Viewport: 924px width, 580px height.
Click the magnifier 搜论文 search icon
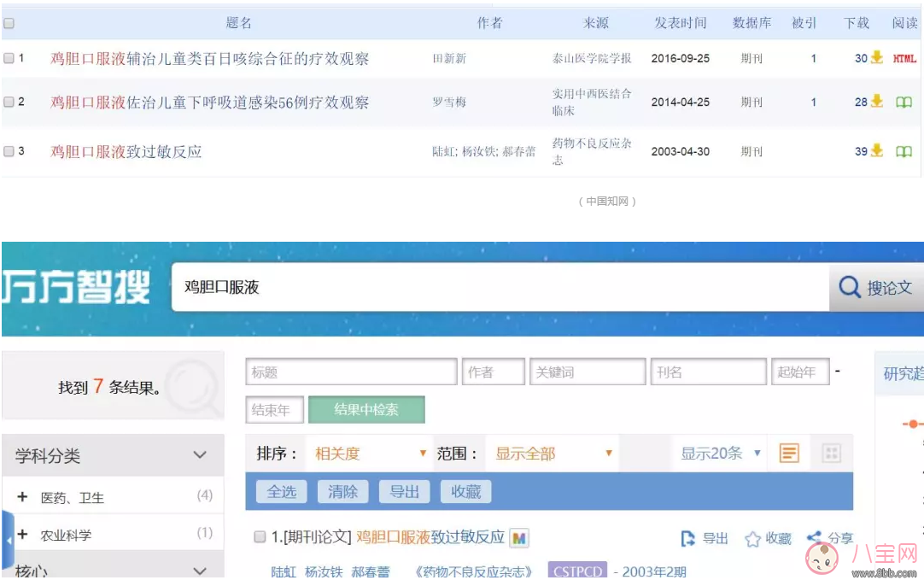849,287
